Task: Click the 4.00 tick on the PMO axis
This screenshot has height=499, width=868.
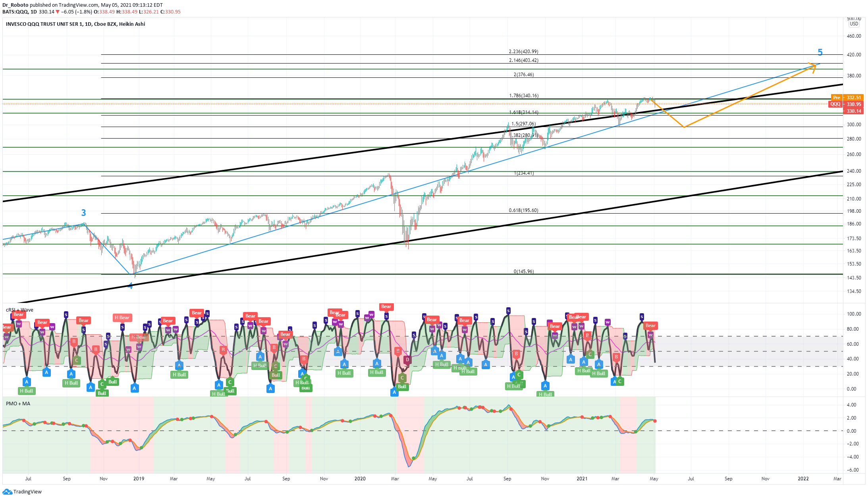Action: pyautogui.click(x=851, y=405)
